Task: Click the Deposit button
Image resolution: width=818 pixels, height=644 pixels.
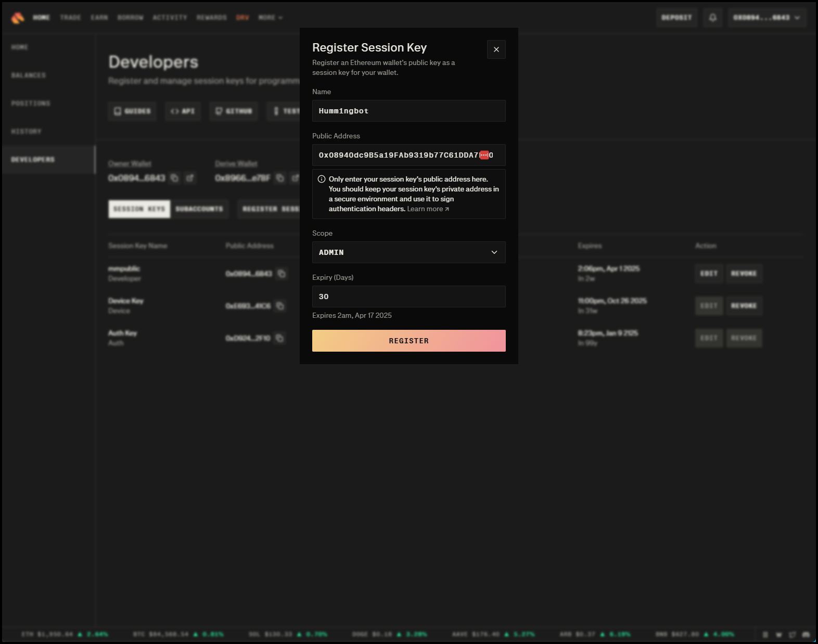Action: tap(676, 18)
